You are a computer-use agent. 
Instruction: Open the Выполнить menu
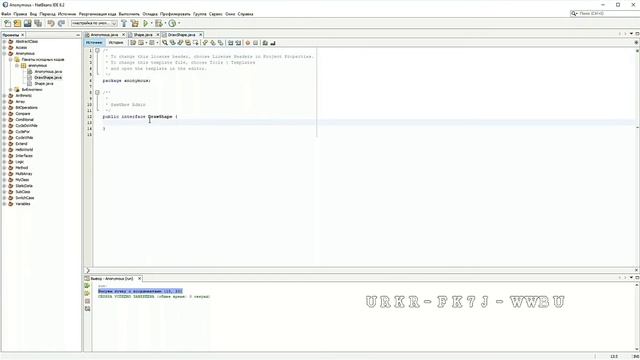click(129, 14)
